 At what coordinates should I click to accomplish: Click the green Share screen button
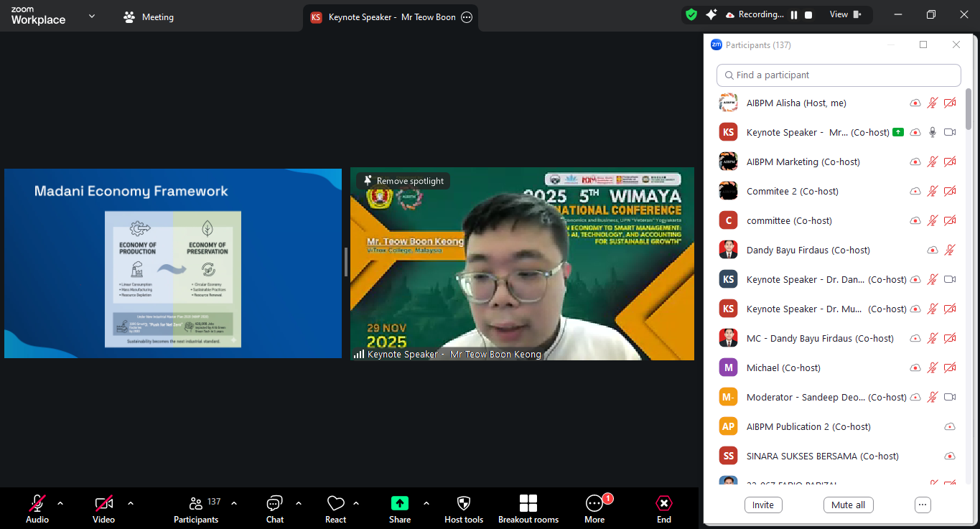pos(400,504)
